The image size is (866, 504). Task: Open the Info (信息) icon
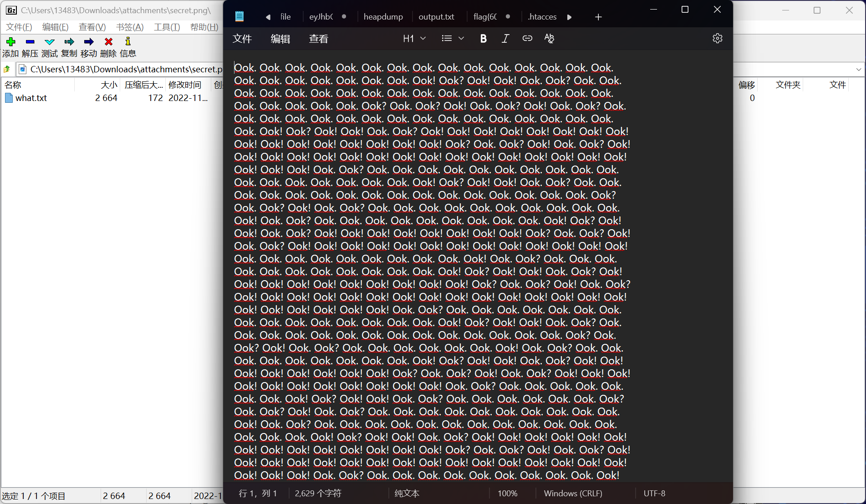click(128, 42)
